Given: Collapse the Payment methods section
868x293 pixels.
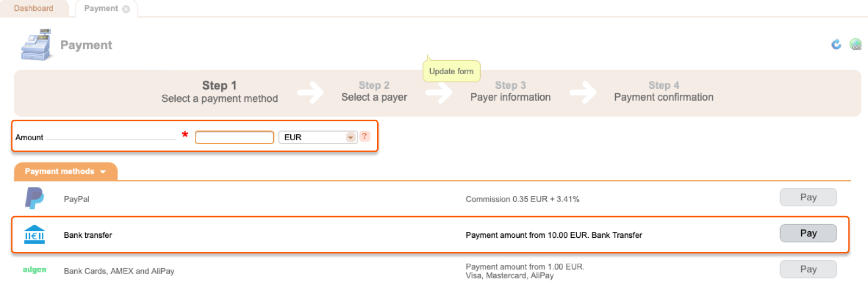Looking at the screenshot, I should [66, 171].
